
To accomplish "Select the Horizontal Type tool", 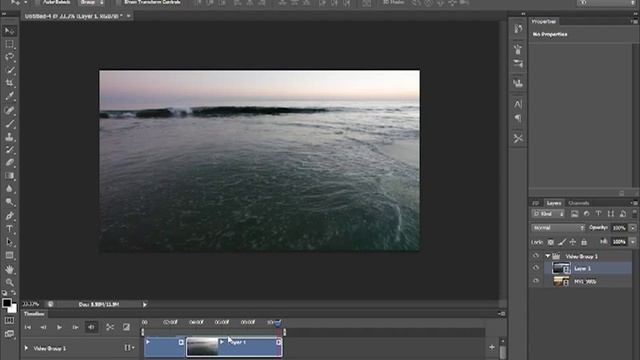I will (9, 229).
